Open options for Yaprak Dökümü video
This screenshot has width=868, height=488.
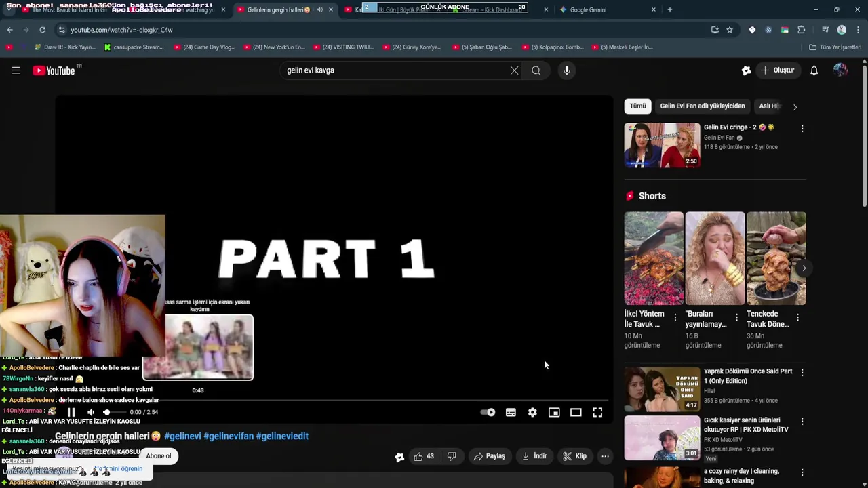click(802, 372)
